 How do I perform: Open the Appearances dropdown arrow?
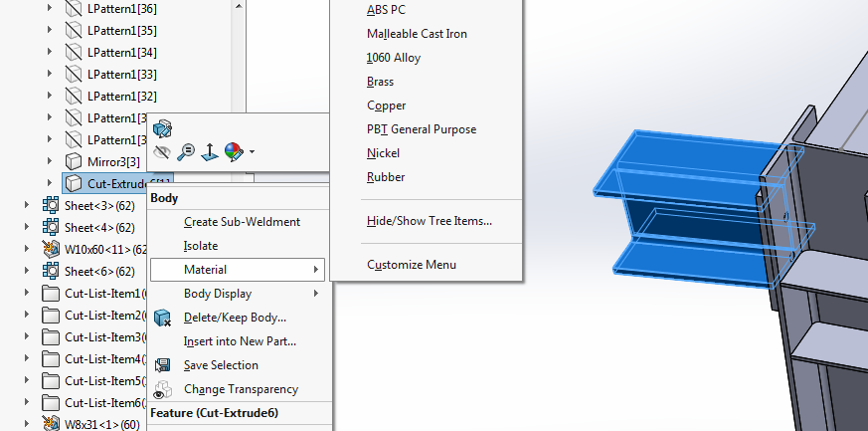tap(252, 152)
